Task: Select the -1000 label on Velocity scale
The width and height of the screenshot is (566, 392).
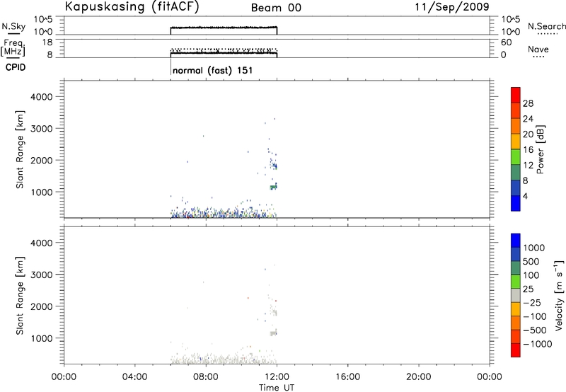Action: (537, 344)
